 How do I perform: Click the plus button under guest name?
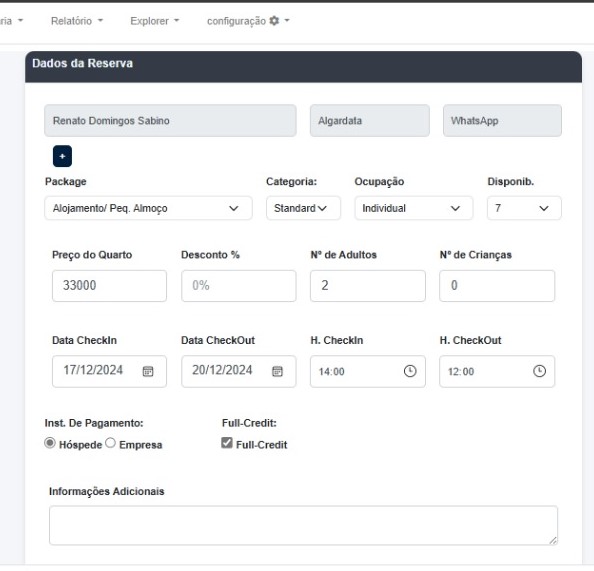[62, 156]
